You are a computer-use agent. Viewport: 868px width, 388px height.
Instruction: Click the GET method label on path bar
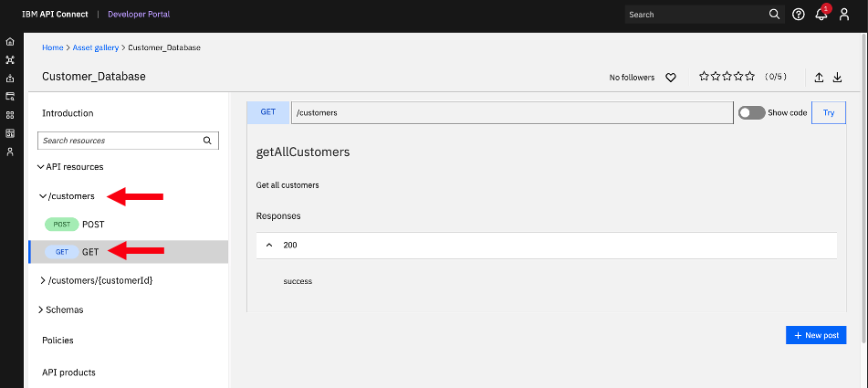coord(268,112)
